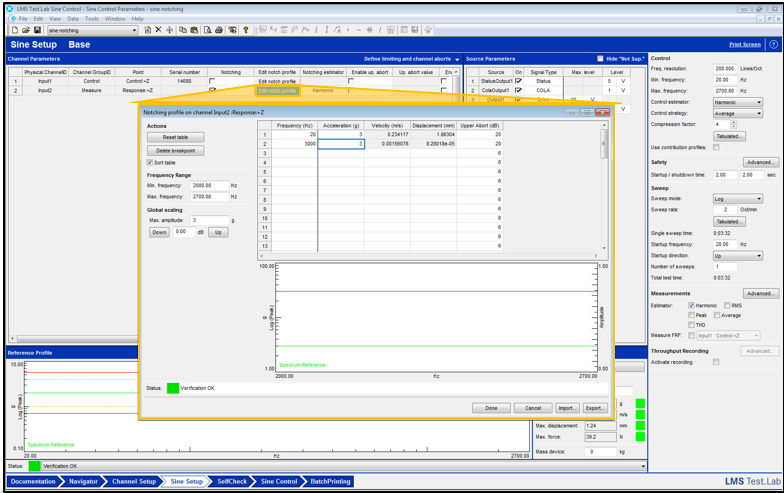The height and width of the screenshot is (493, 784).
Task: Toggle Notching checkbox for Input1 row
Action: pos(212,81)
